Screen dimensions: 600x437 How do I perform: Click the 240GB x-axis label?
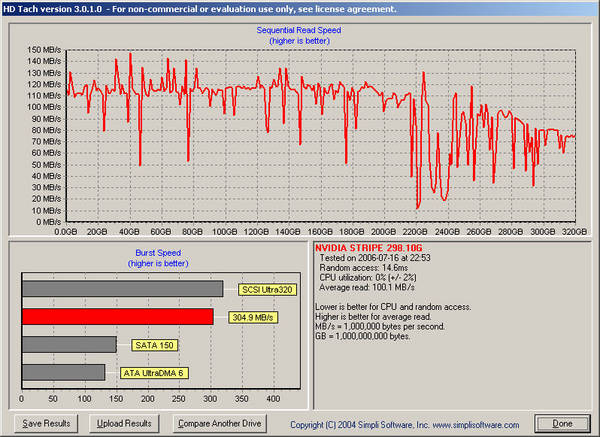point(447,232)
